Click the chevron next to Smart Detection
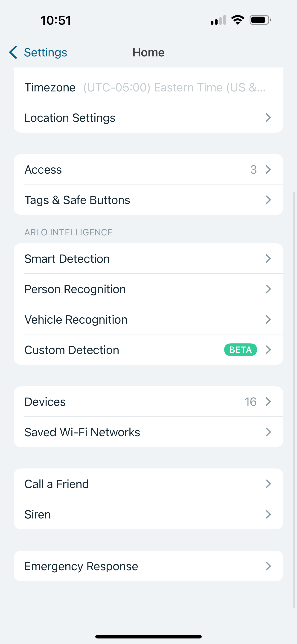The width and height of the screenshot is (297, 644). point(268,259)
